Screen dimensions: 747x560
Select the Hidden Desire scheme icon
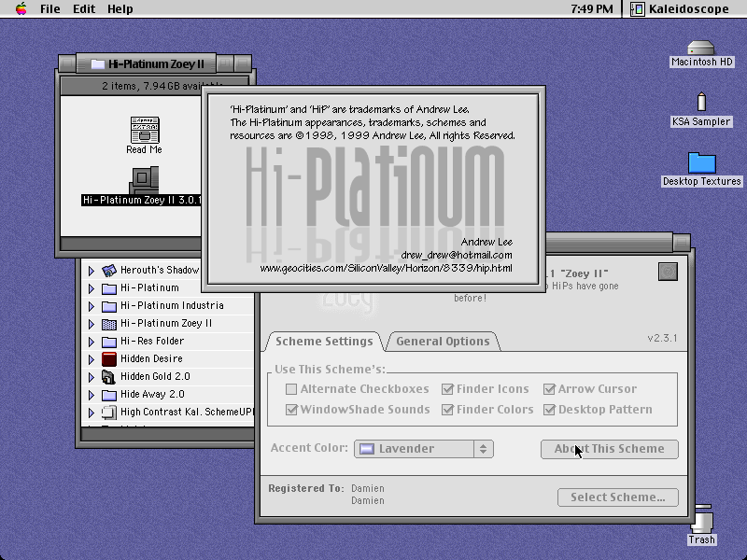click(109, 359)
